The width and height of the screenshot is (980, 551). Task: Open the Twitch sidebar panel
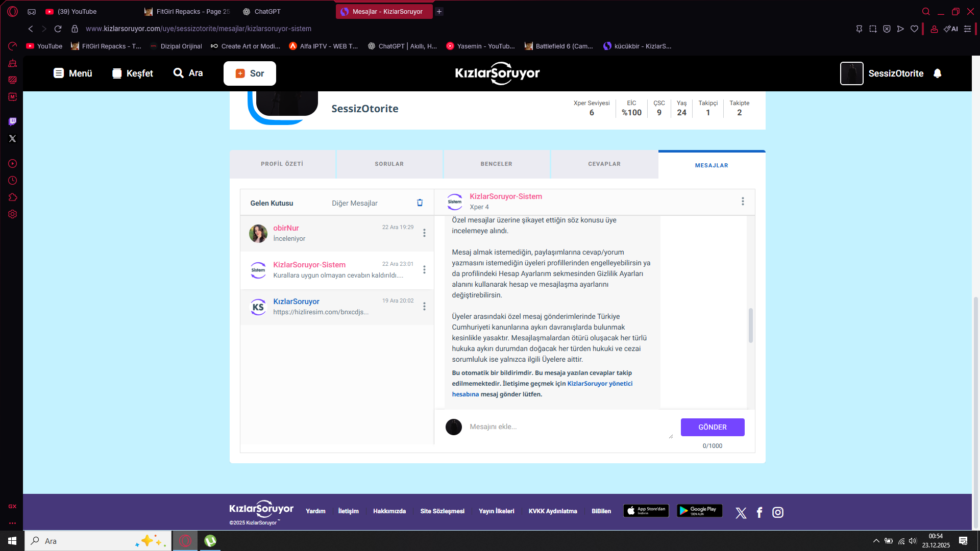click(x=13, y=121)
